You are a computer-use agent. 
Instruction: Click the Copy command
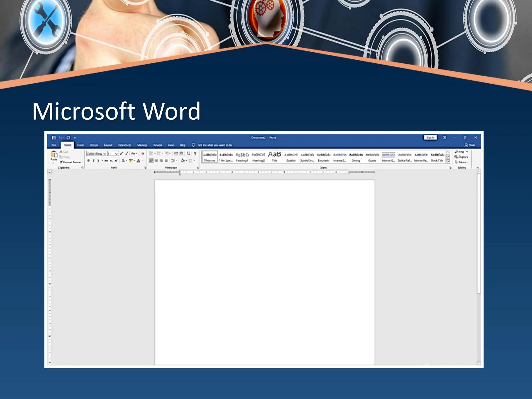pos(65,157)
